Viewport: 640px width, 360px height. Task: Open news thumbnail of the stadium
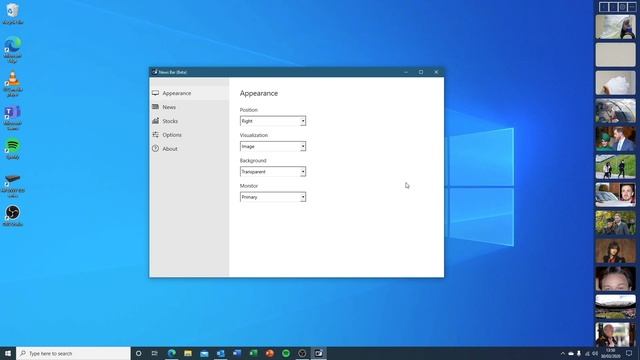[616, 307]
